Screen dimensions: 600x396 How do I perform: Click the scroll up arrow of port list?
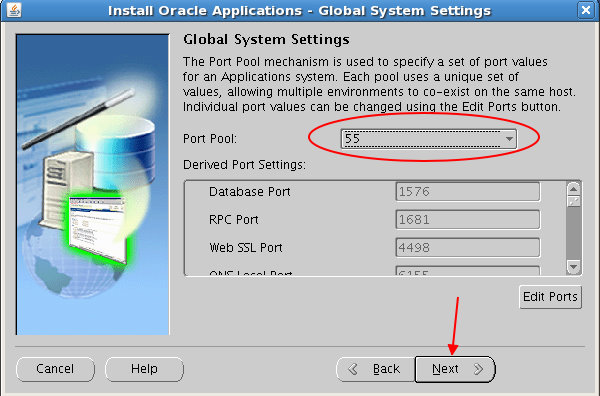[573, 189]
